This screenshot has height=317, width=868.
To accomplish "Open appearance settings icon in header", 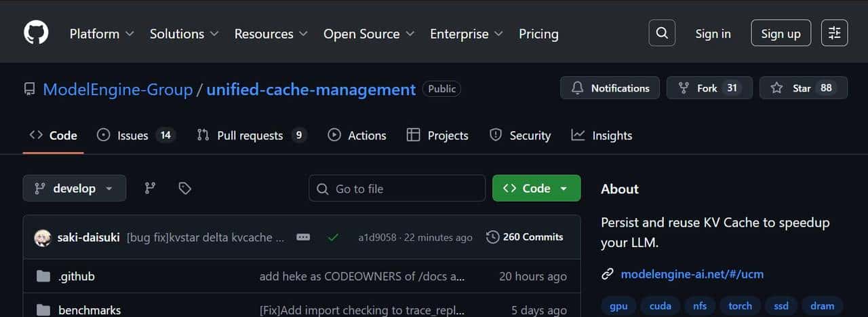I will tap(834, 33).
